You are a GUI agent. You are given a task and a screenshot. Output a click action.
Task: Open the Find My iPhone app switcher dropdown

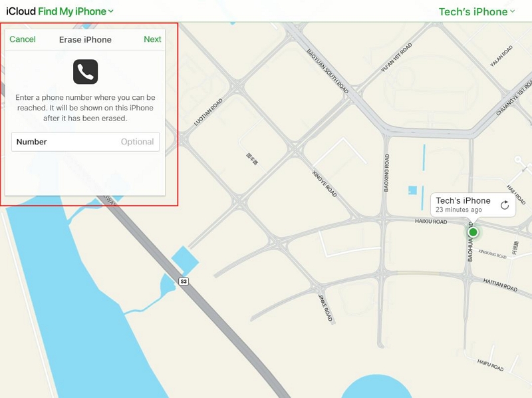click(x=76, y=11)
